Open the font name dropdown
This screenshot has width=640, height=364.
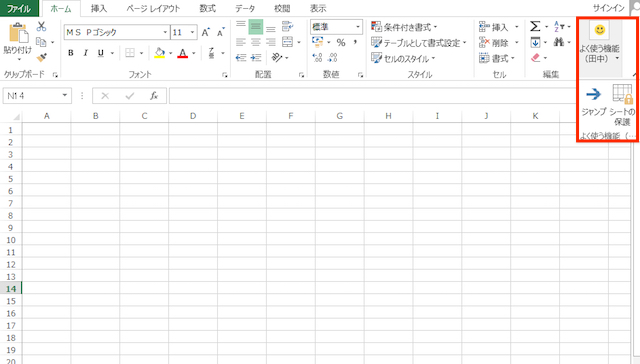click(x=165, y=32)
